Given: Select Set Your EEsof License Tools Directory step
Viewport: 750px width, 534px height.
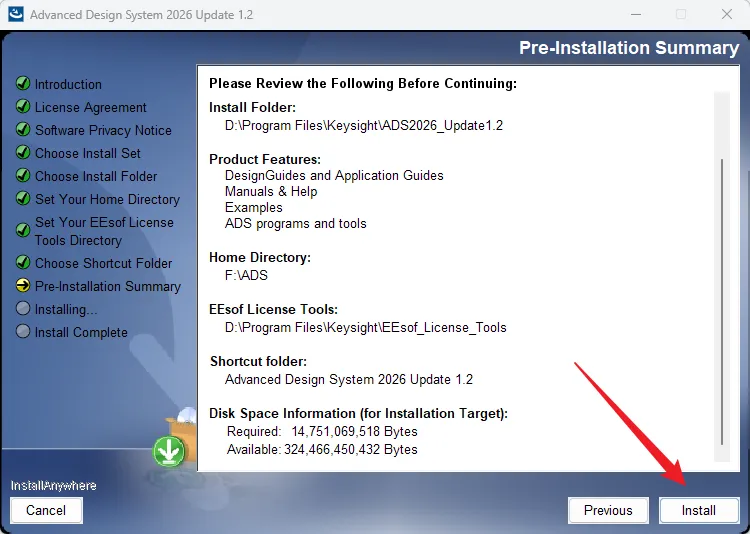Looking at the screenshot, I should [104, 231].
